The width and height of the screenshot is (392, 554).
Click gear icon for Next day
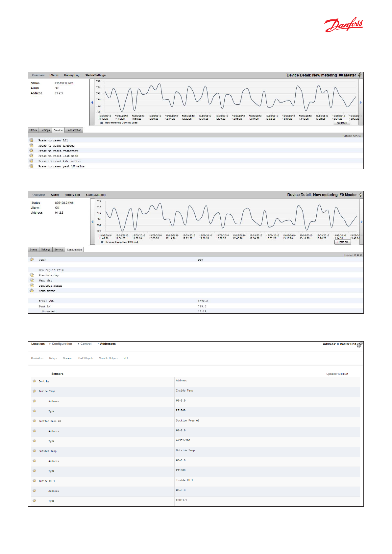point(32,280)
